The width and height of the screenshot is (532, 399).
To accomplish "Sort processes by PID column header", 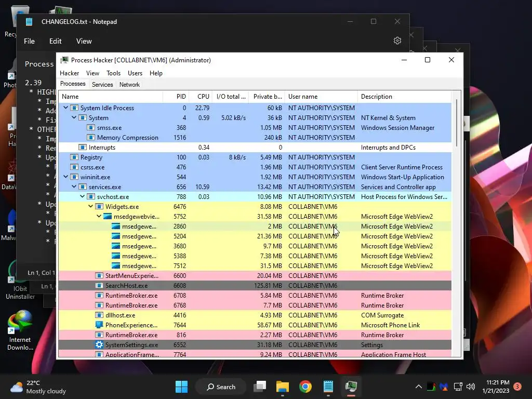I will pyautogui.click(x=176, y=96).
